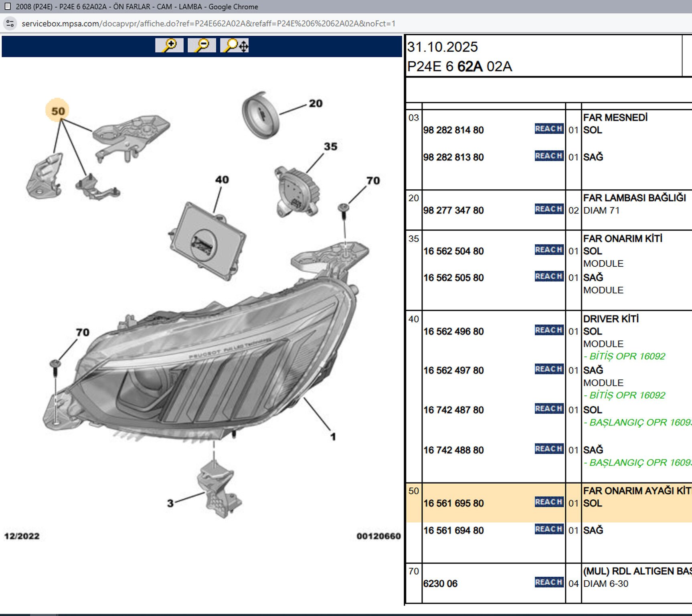Click the zoom-and-pan magnifier icon
This screenshot has height=616, width=692.
(235, 45)
